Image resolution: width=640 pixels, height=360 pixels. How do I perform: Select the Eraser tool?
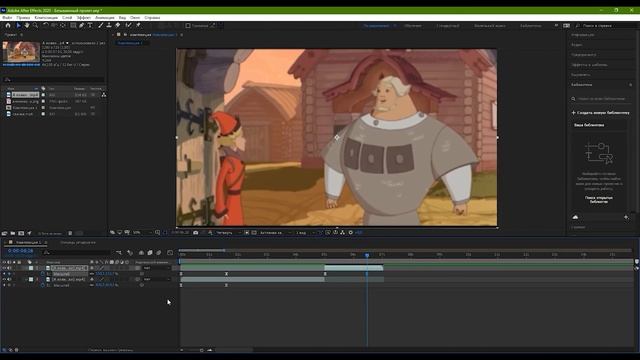pyautogui.click(x=118, y=25)
